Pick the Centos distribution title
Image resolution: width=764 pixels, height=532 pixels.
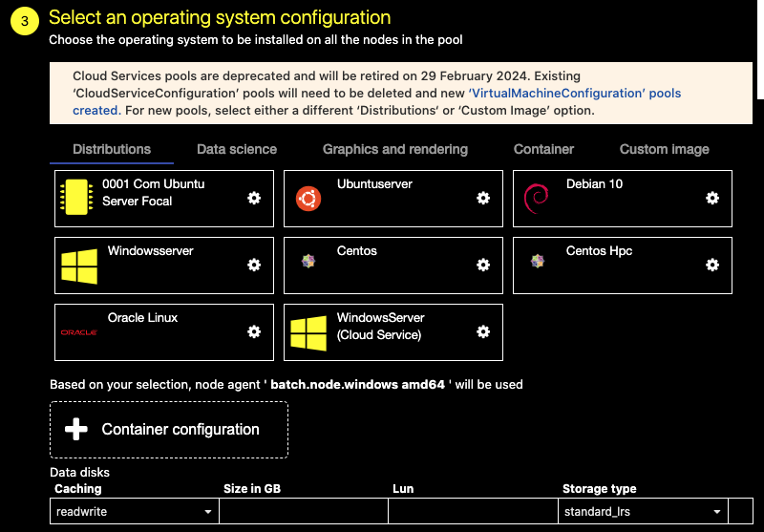coord(356,251)
